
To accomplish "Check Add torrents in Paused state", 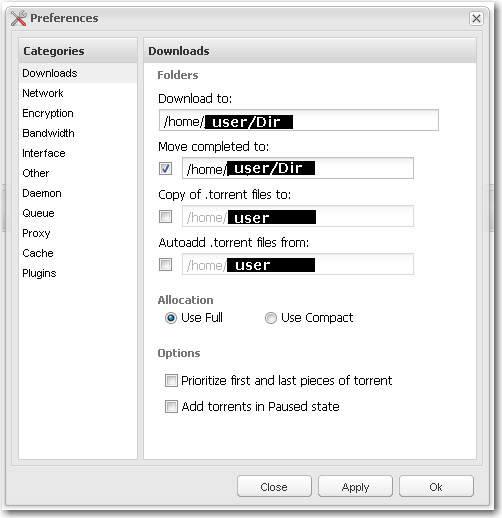I will 171,406.
